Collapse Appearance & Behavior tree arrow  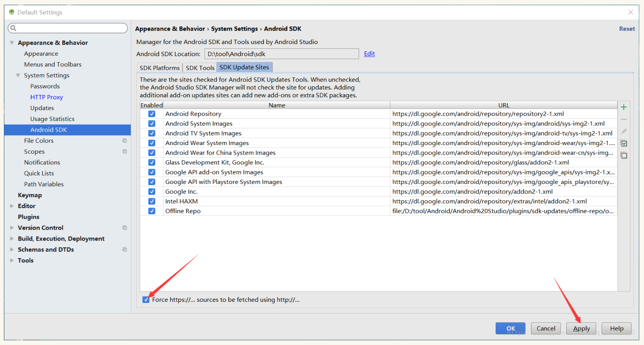12,43
